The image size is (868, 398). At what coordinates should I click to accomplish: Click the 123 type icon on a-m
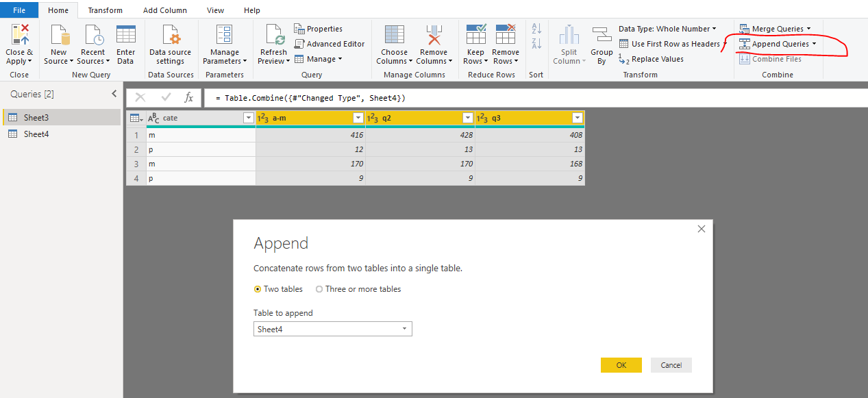coord(262,118)
